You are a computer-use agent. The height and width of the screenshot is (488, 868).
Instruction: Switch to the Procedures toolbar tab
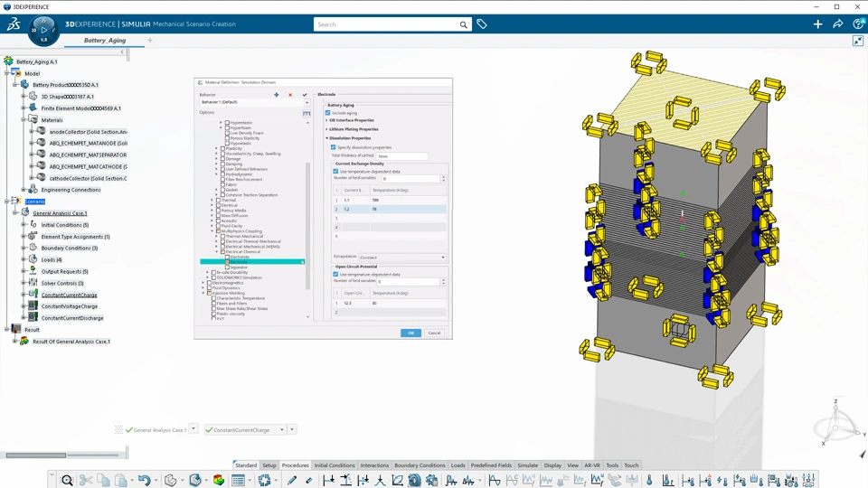click(x=295, y=465)
